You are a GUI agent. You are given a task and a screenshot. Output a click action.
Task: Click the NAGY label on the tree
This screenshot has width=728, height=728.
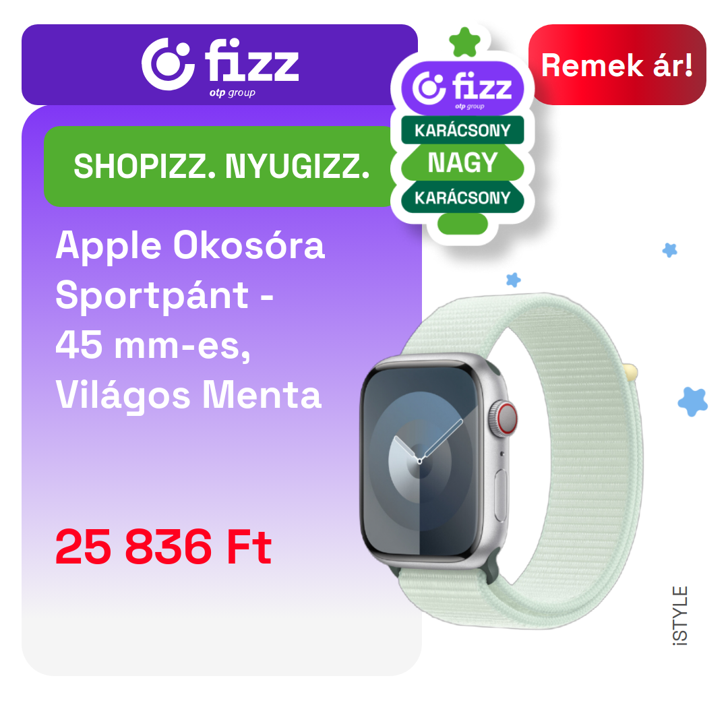(x=462, y=162)
